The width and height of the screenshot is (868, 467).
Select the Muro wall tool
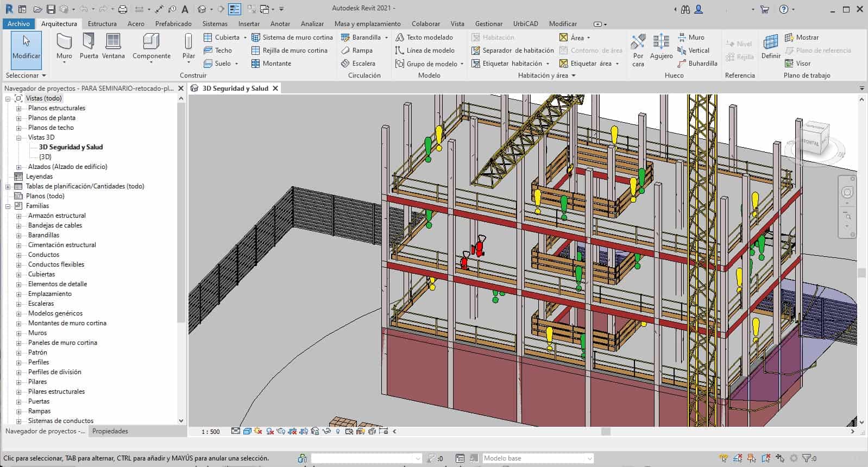(64, 47)
